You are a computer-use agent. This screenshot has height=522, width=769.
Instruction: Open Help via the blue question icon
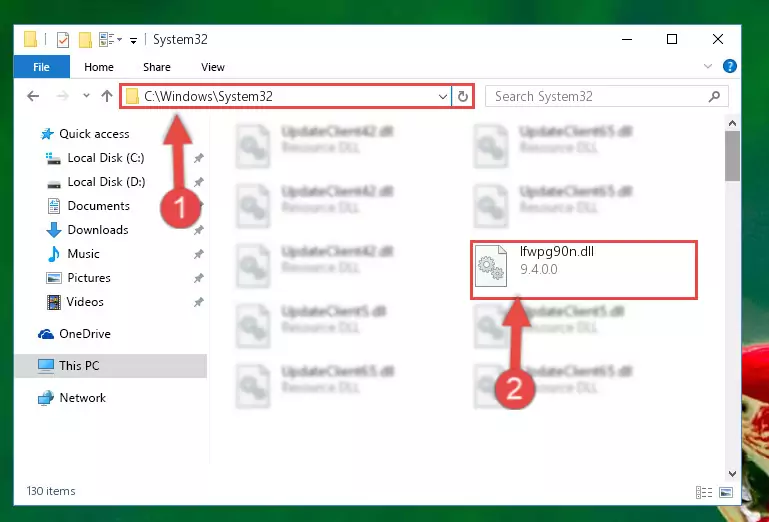coord(730,66)
